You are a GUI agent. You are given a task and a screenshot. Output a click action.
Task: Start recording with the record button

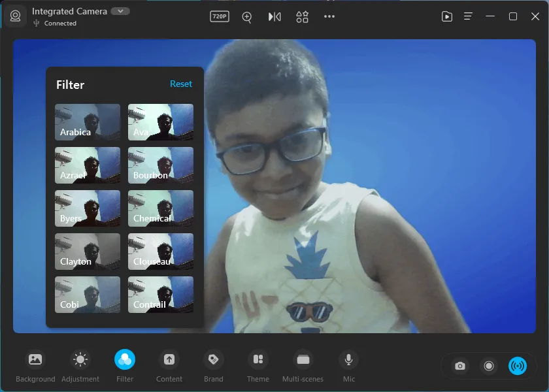pos(488,366)
